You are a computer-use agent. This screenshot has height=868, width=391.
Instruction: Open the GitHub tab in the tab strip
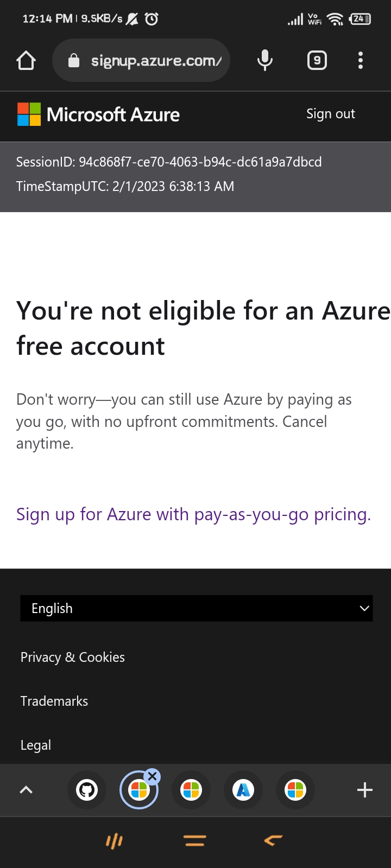[87, 790]
